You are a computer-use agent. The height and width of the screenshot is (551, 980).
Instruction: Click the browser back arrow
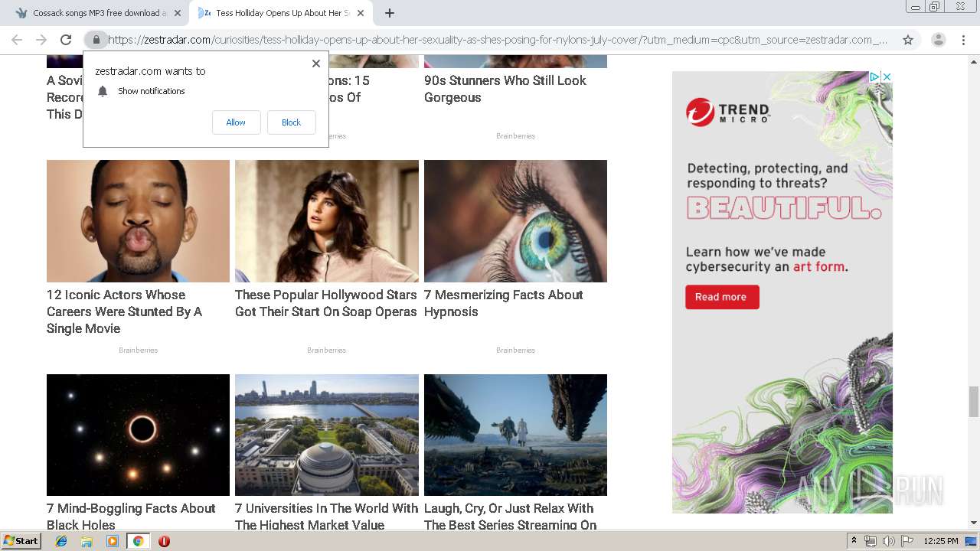coord(17,40)
